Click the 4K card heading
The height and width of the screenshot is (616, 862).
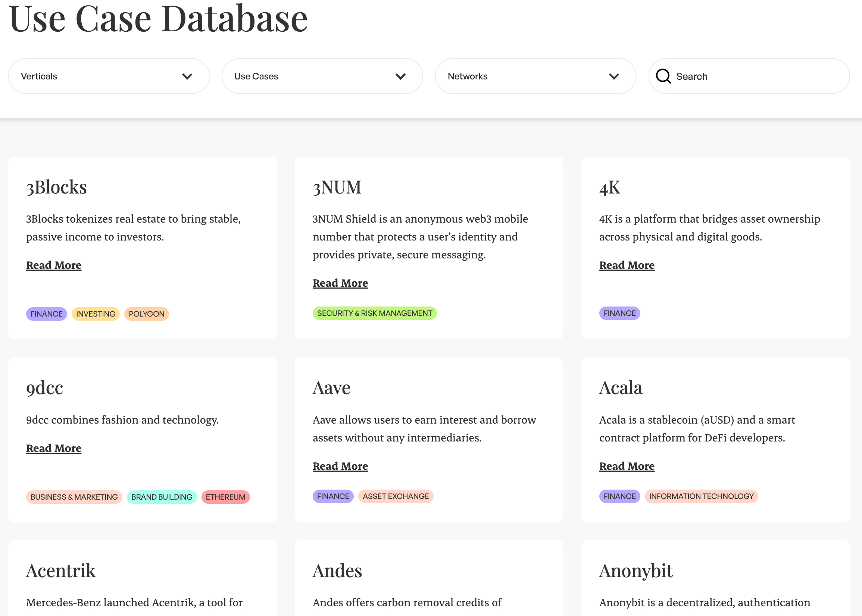pyautogui.click(x=610, y=188)
